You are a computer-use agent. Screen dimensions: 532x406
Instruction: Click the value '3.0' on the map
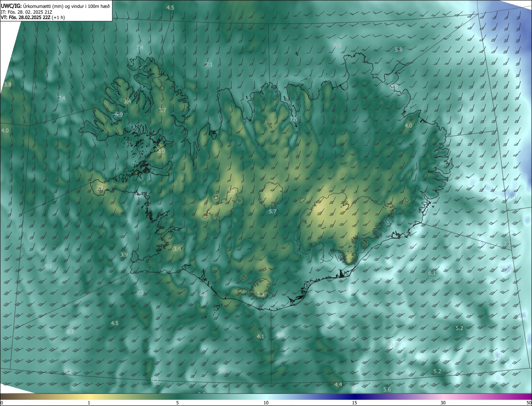(161, 151)
